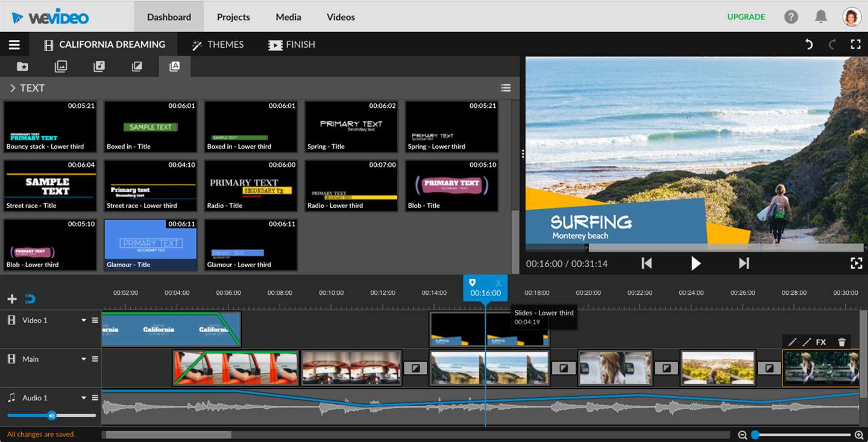
Task: Toggle fullscreen in the editor top bar
Action: click(x=855, y=44)
